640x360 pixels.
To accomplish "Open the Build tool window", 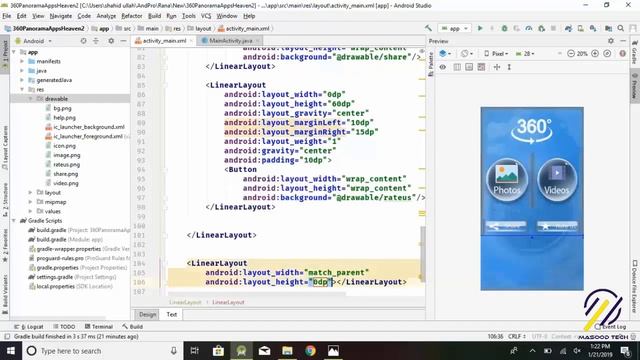I will coord(132,327).
